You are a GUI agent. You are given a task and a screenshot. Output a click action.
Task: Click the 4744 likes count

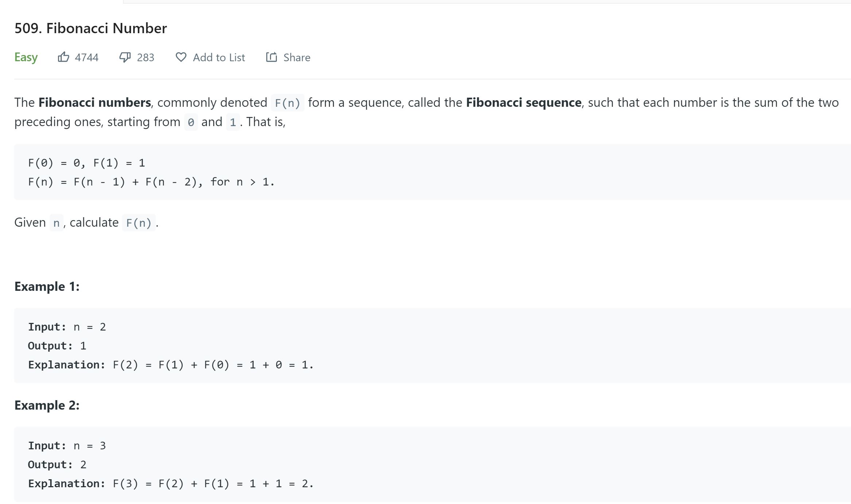pos(87,58)
